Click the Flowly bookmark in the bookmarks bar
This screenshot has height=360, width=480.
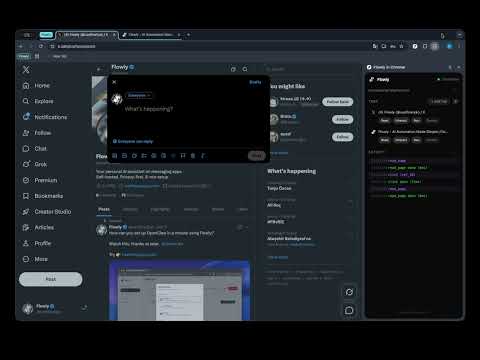pyautogui.click(x=24, y=56)
